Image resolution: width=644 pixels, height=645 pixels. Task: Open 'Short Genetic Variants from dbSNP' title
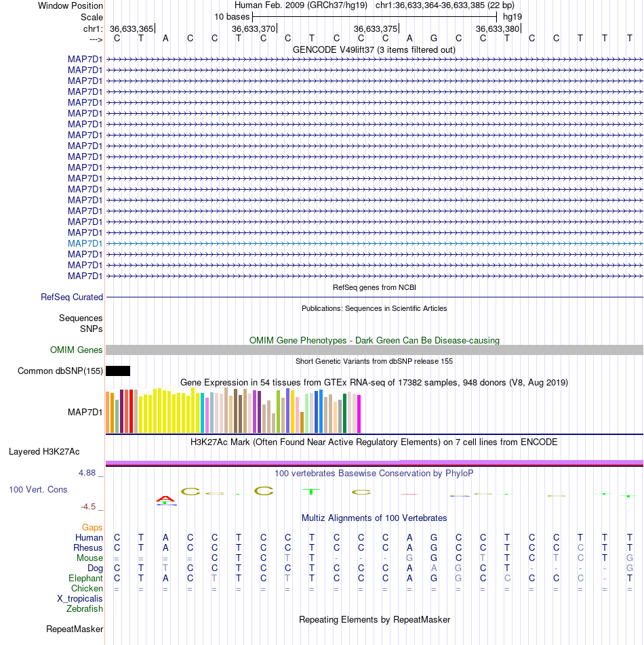click(x=374, y=362)
